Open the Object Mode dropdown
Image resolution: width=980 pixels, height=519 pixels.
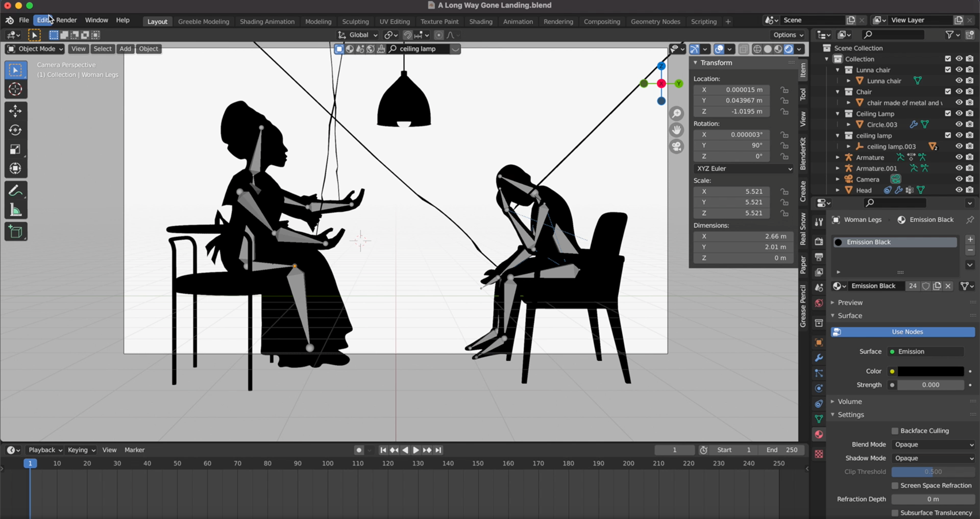(35, 49)
